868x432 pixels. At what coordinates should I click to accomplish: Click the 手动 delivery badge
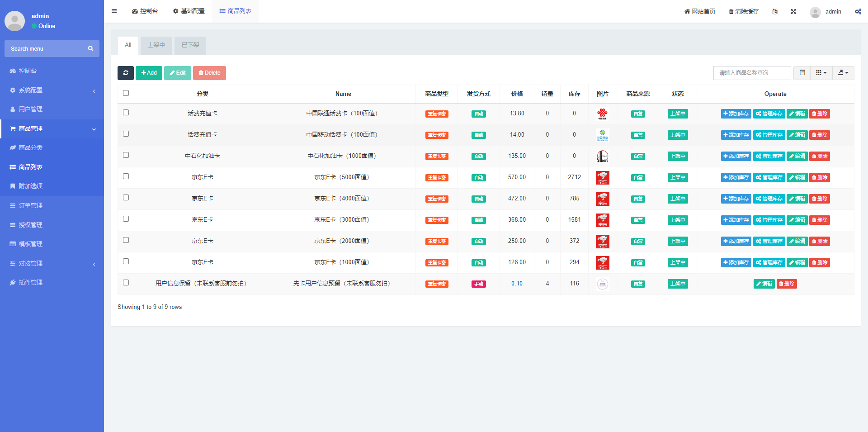click(479, 284)
